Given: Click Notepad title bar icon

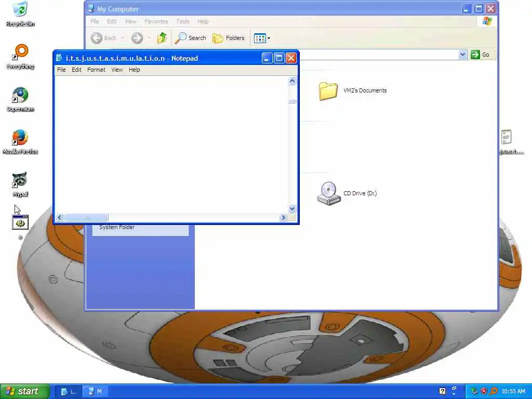Looking at the screenshot, I should 59,58.
